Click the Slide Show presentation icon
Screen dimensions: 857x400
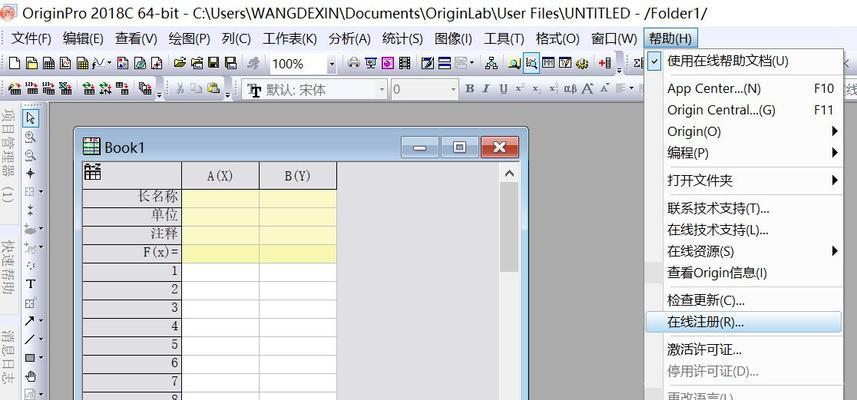371,63
